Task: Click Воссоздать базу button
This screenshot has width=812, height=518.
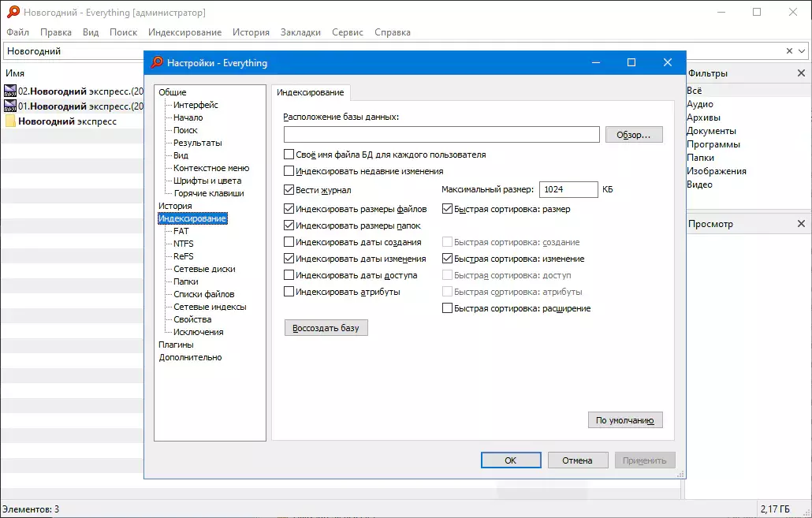Action: coord(326,328)
